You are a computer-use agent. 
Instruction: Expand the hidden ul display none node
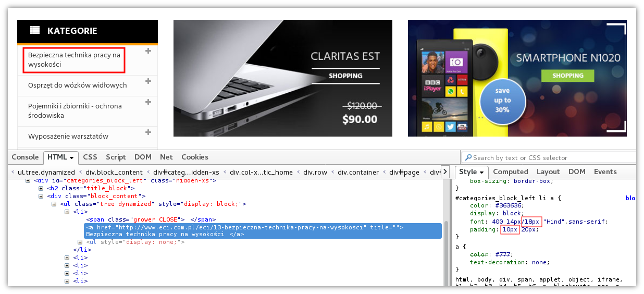pos(80,242)
